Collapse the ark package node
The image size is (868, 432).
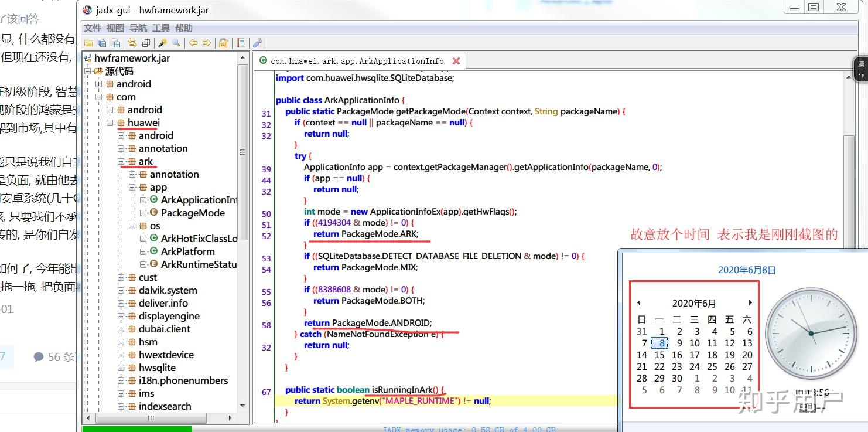121,161
